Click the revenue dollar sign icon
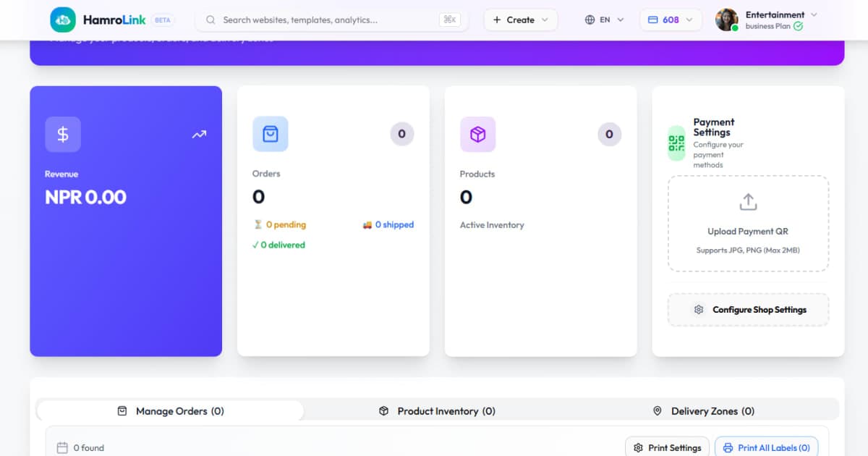The image size is (868, 456). pyautogui.click(x=63, y=135)
